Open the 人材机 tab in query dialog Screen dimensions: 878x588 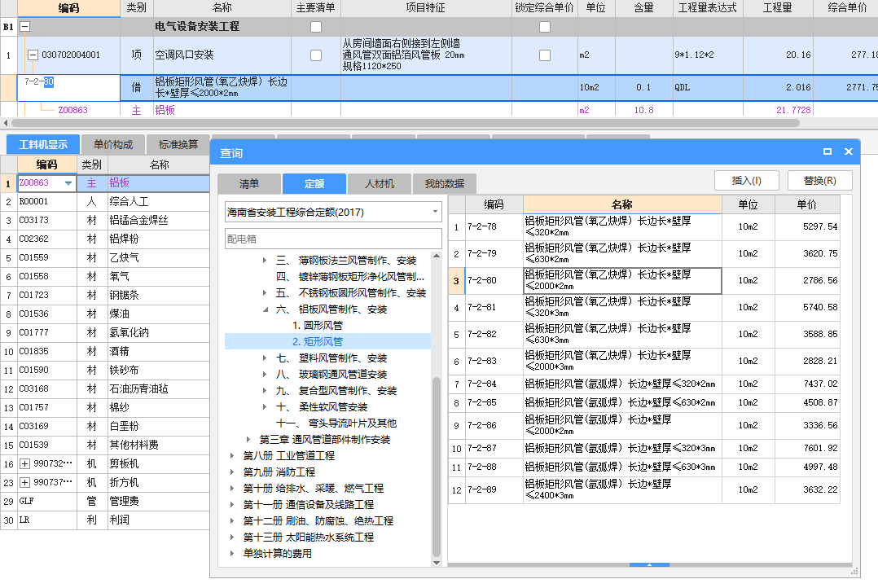[x=379, y=184]
